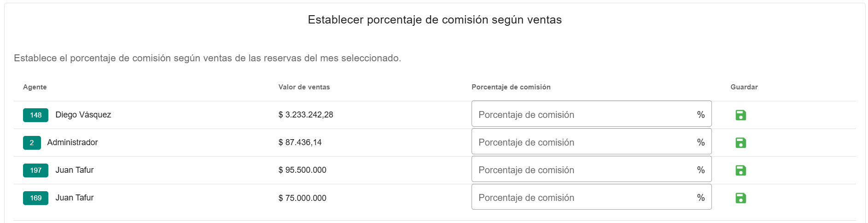Select commission field for $ 75.000.000 sales
The image size is (868, 223).
[583, 197]
